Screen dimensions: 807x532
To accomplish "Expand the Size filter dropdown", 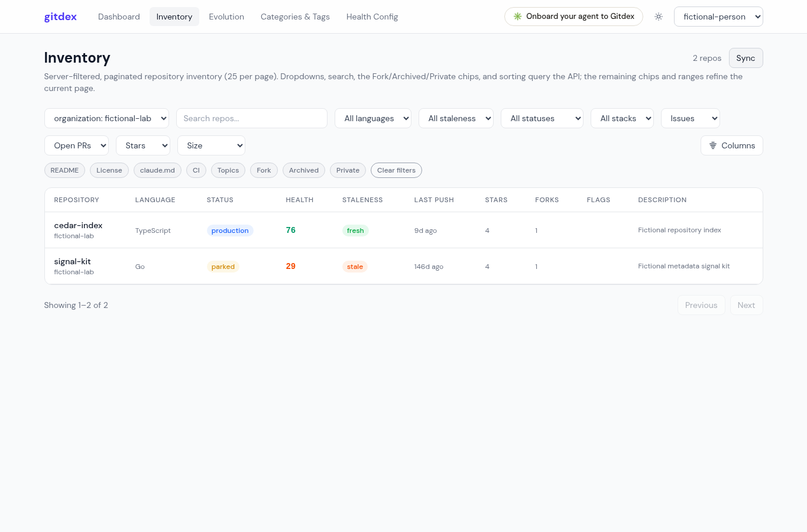I will click(x=211, y=145).
